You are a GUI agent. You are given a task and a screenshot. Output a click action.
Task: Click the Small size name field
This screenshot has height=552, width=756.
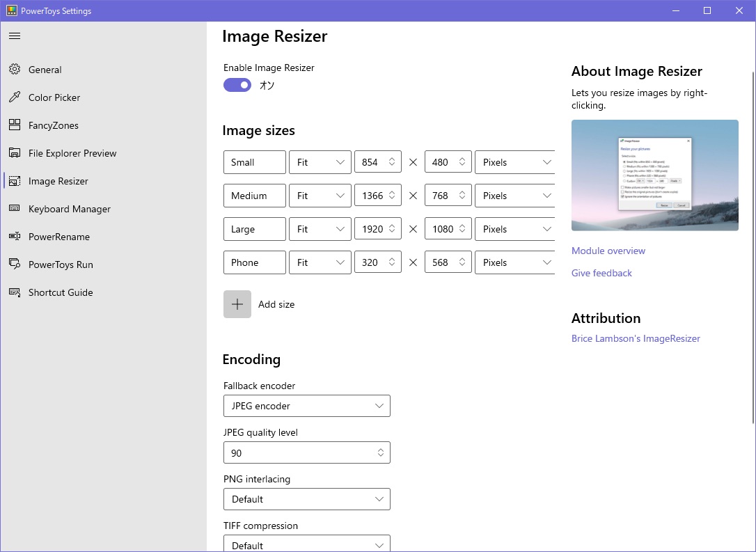click(x=255, y=162)
